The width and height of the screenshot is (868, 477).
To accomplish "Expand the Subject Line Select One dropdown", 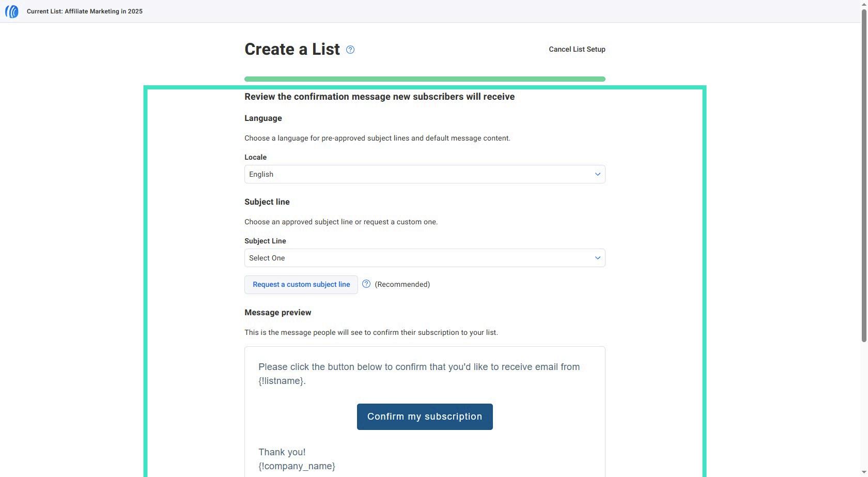I will (x=425, y=258).
